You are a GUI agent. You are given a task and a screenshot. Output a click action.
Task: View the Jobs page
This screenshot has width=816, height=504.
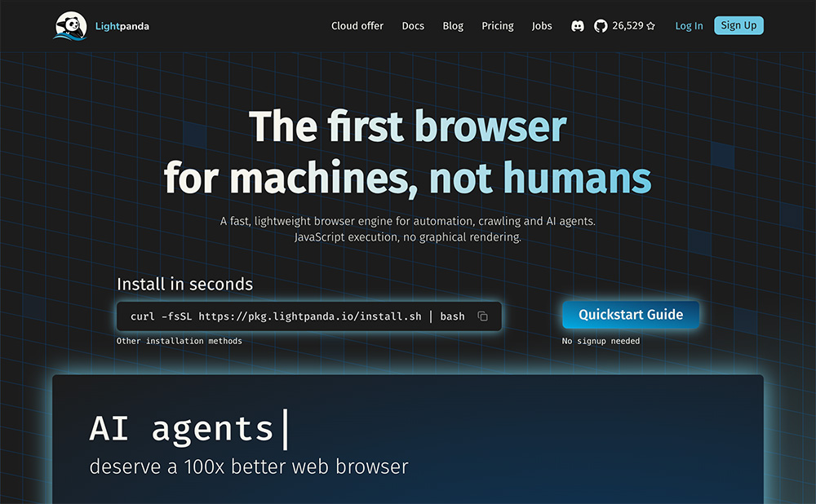[542, 26]
